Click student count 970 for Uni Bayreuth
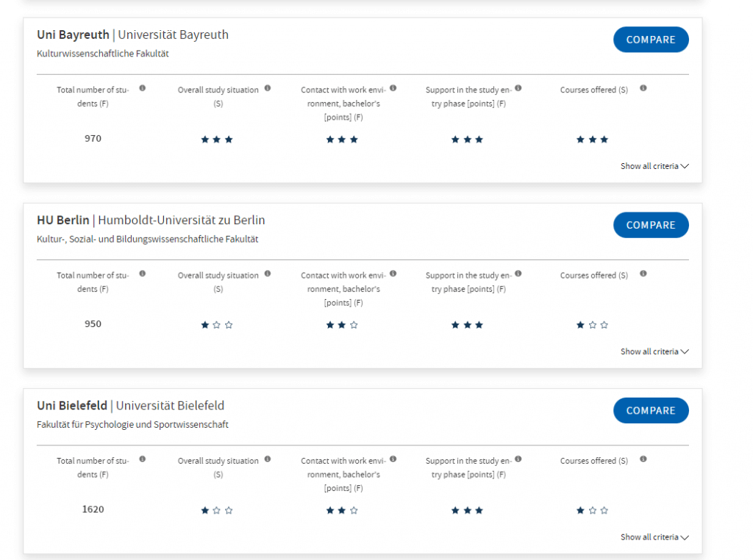The image size is (753, 560). click(x=93, y=139)
